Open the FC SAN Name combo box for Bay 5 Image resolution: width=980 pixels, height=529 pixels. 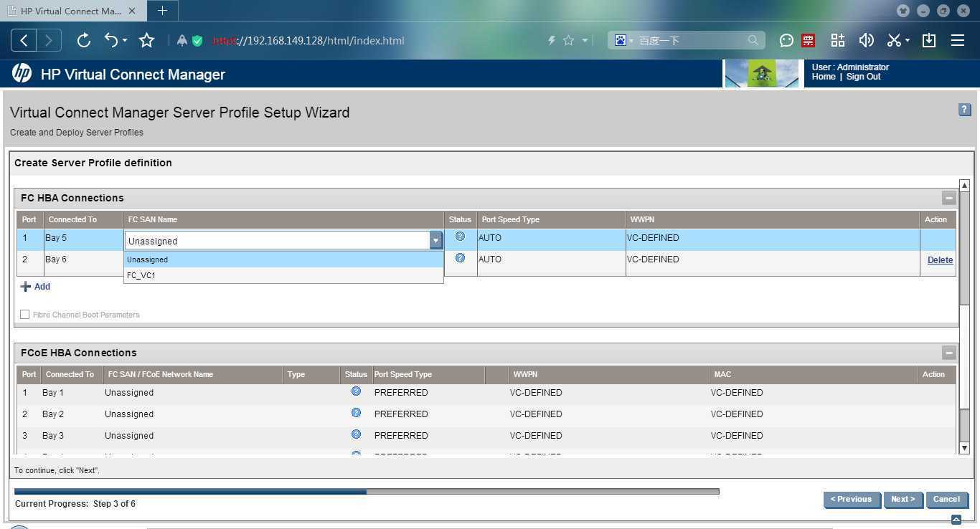coord(284,241)
